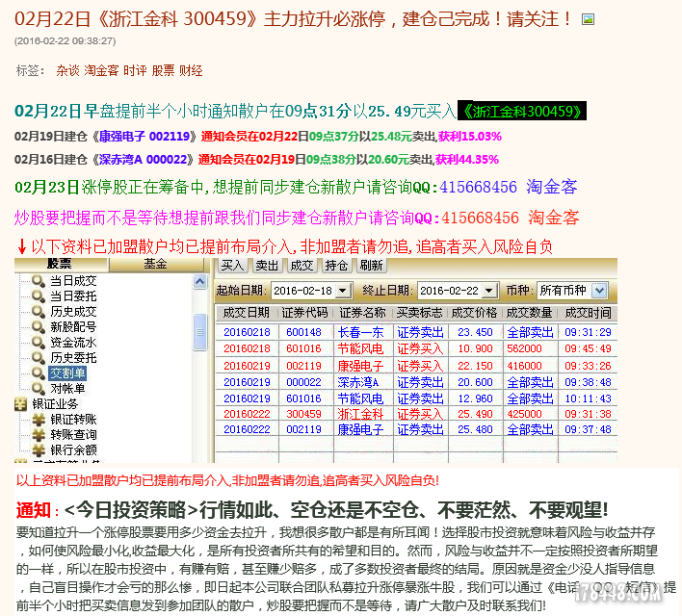Screen dimensions: 682x616
Task: Sort by 证券代码 column header
Action: (304, 313)
